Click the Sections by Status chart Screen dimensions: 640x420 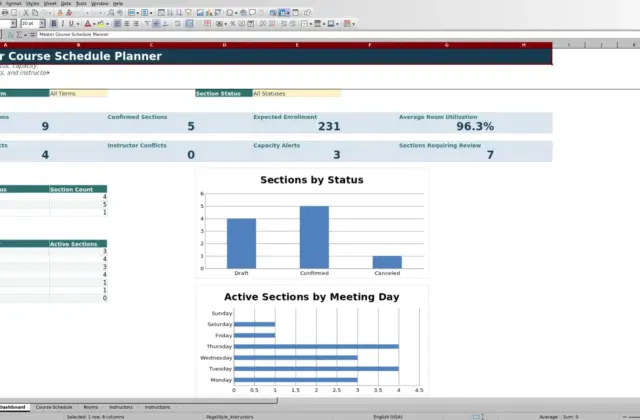312,223
